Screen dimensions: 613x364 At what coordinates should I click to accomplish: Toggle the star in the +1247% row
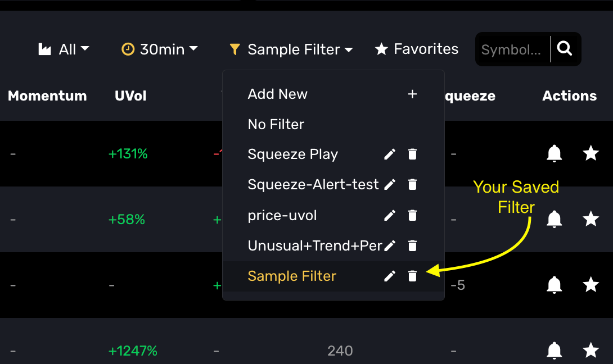point(591,350)
